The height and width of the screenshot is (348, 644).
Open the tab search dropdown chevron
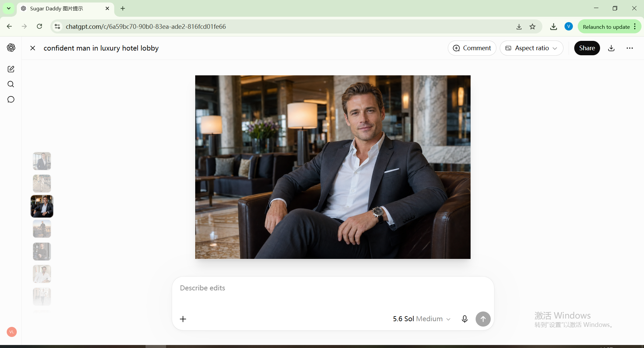coord(9,8)
